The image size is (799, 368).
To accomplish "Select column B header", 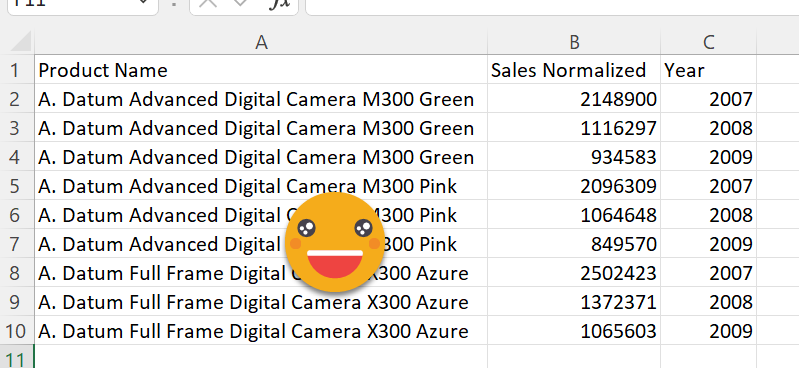I will [x=574, y=42].
